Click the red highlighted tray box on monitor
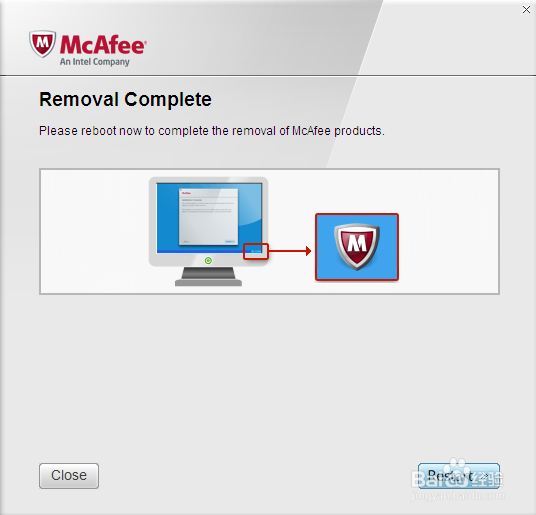536x515 pixels. [x=256, y=252]
